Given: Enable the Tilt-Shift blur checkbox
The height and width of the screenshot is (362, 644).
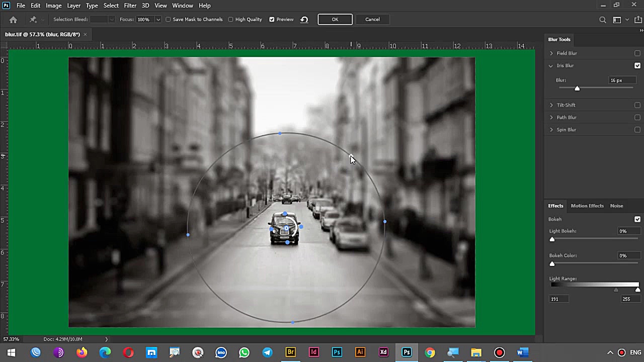Looking at the screenshot, I should pyautogui.click(x=637, y=105).
